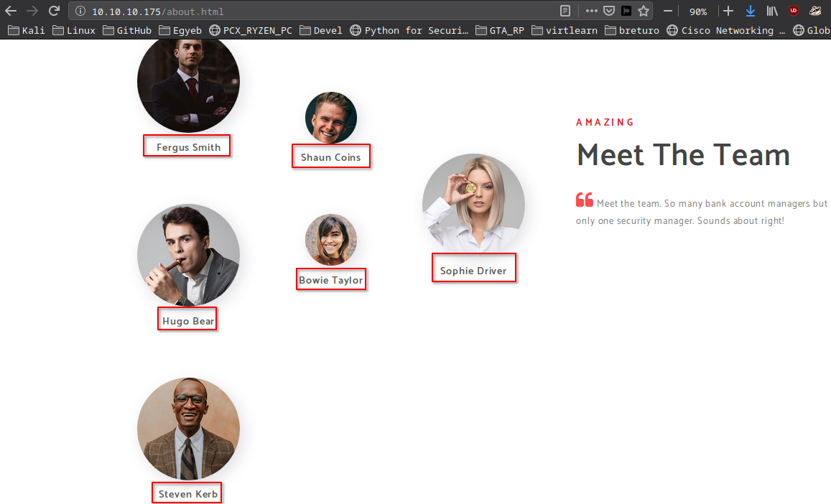Click the Fergus Smith name label
This screenshot has height=504, width=831.
[187, 146]
